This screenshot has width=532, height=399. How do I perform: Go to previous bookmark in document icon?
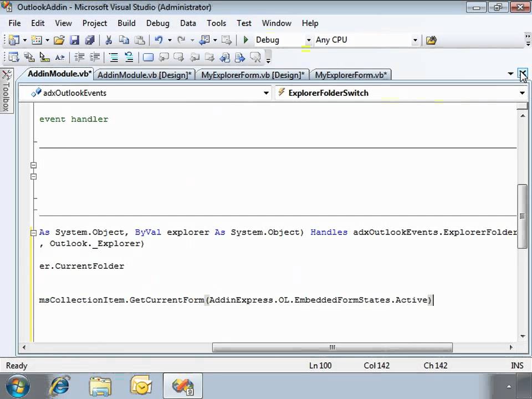click(225, 57)
